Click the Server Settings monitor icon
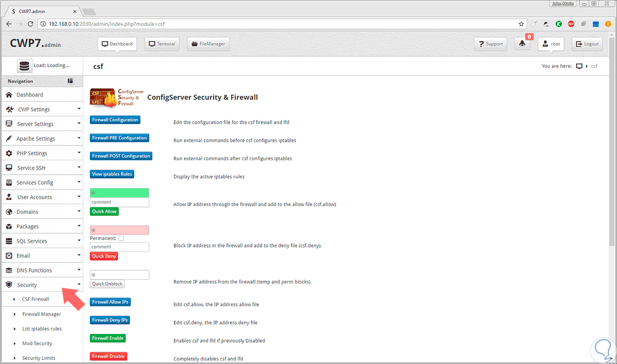 (9, 124)
